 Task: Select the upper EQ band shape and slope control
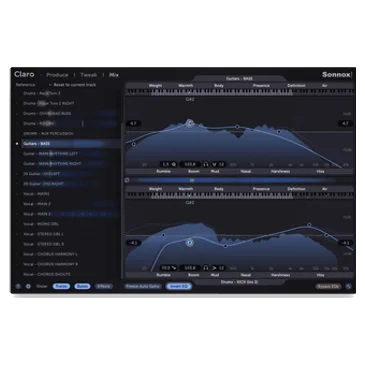pyautogui.click(x=218, y=164)
